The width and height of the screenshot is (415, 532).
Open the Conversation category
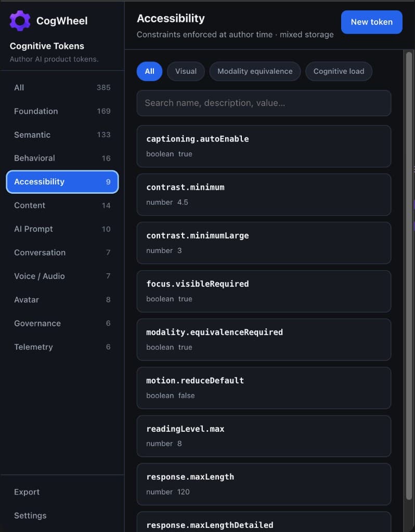pyautogui.click(x=62, y=252)
